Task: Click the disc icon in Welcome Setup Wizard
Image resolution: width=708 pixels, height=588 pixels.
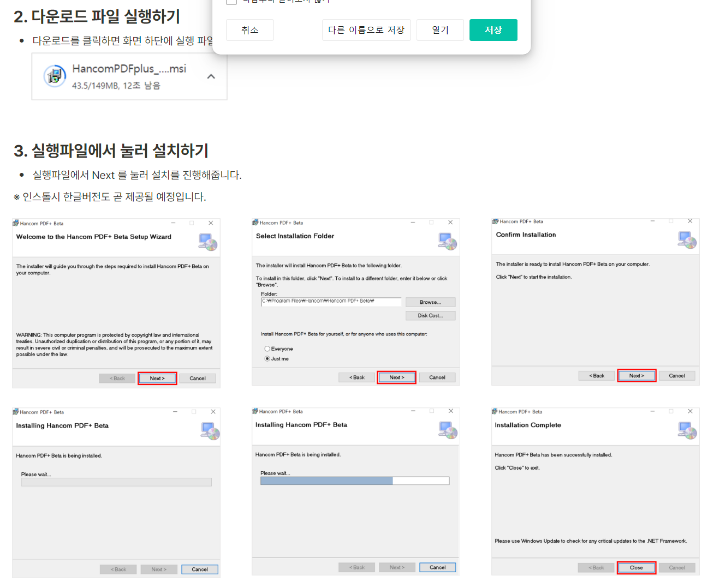Action: (x=208, y=242)
